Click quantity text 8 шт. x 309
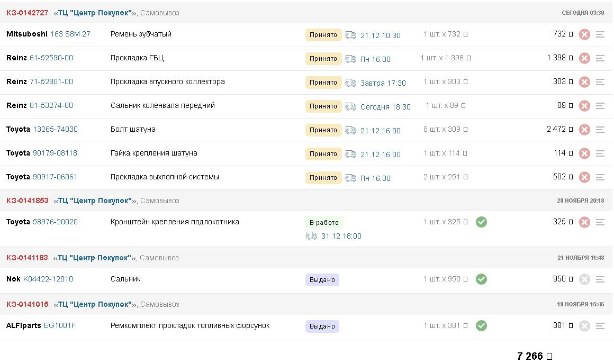This screenshot has height=364, width=614. [x=445, y=129]
